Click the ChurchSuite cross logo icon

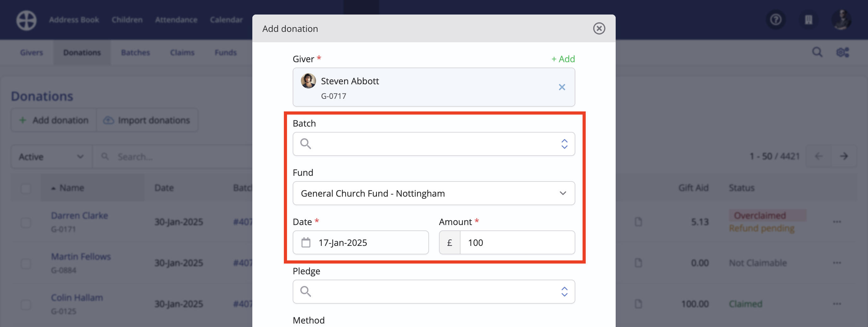pyautogui.click(x=26, y=20)
